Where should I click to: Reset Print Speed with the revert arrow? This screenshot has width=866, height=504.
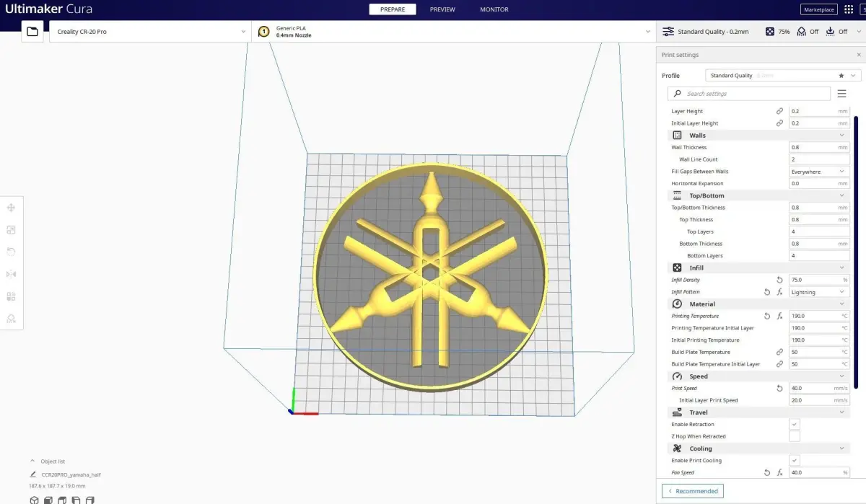click(x=779, y=388)
